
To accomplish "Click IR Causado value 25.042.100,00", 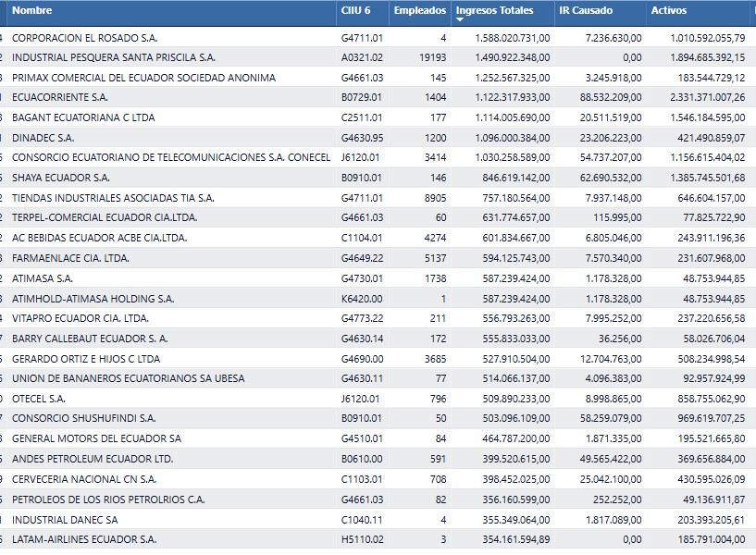I will (x=611, y=479).
